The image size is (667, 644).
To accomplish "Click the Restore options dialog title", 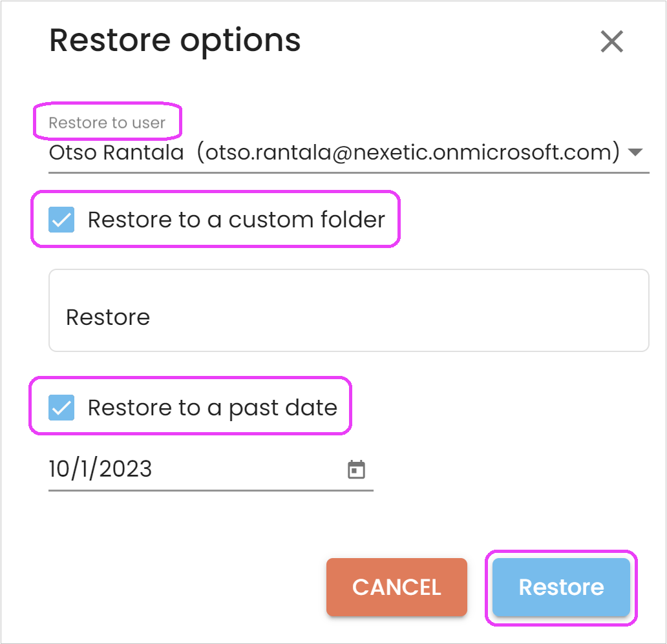I will click(x=175, y=40).
